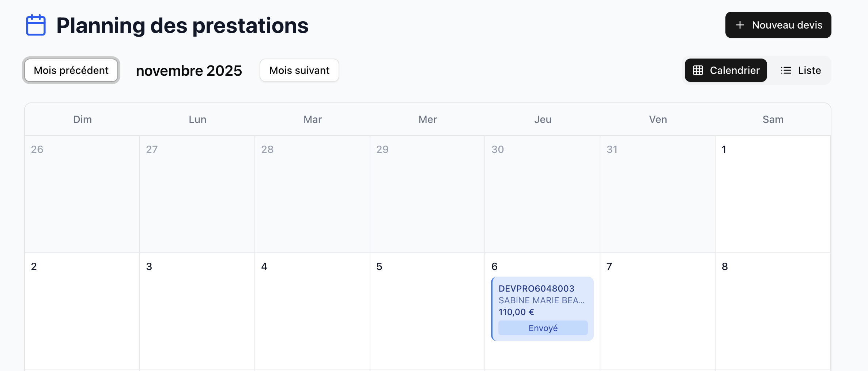Create a new quote with Nouveau devis
Image resolution: width=868 pixels, height=371 pixels.
point(778,25)
